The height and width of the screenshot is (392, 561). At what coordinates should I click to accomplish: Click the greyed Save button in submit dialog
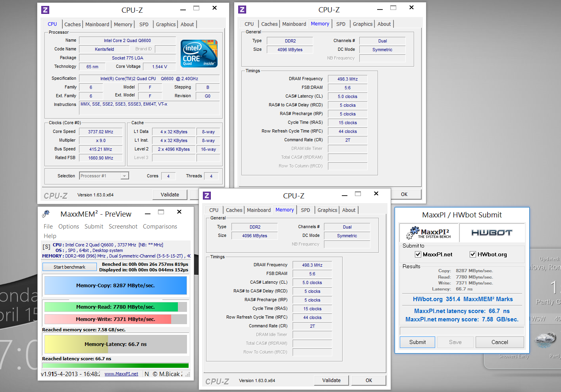coord(455,342)
